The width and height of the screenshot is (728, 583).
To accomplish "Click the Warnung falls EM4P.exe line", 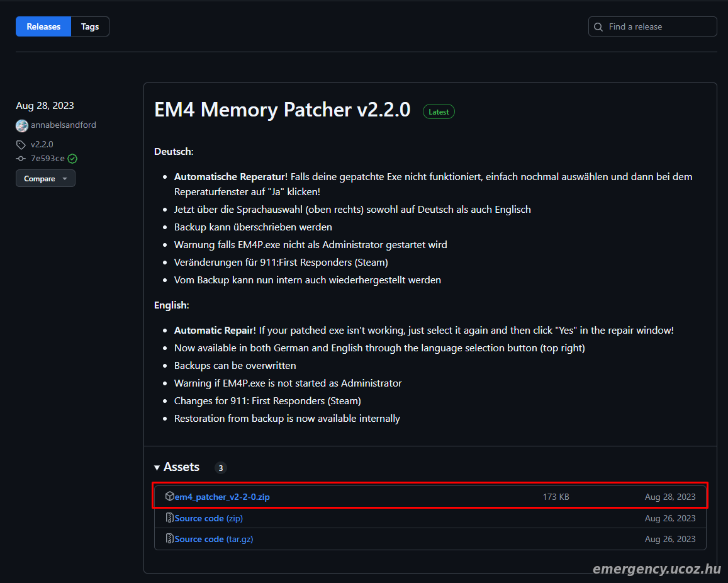I will point(311,245).
